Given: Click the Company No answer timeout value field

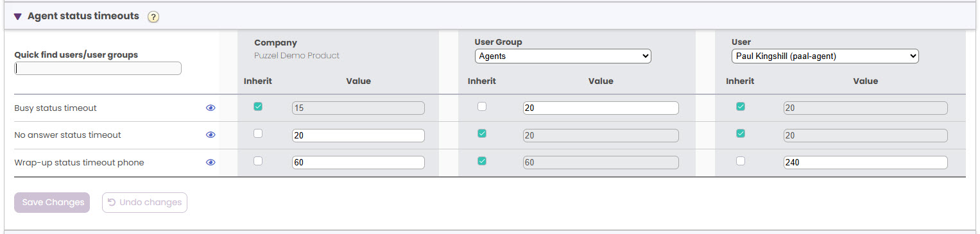Looking at the screenshot, I should [x=358, y=135].
